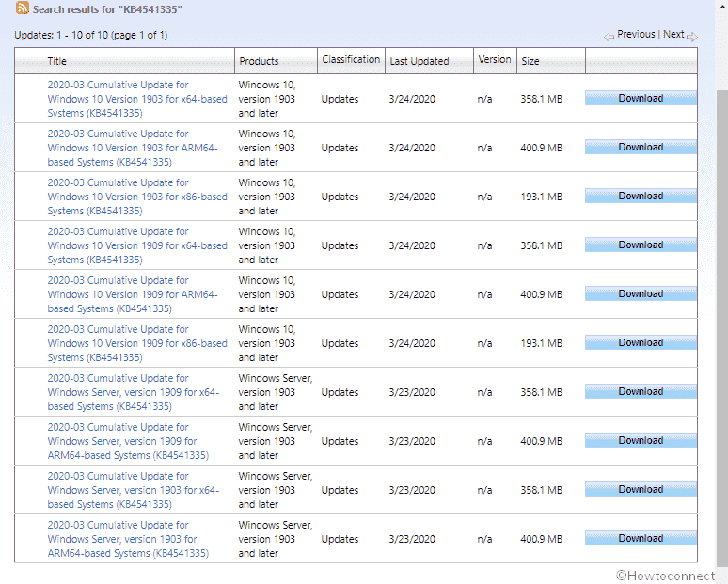Viewport: 728px width, 584px height.
Task: Open Windows 10 Version 1909 x64 update link
Action: point(137,245)
